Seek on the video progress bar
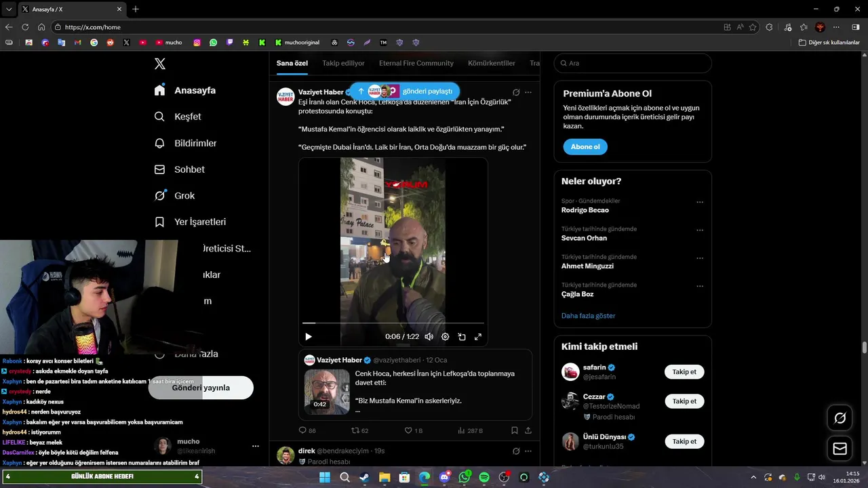Image resolution: width=868 pixels, height=488 pixels. (393, 323)
